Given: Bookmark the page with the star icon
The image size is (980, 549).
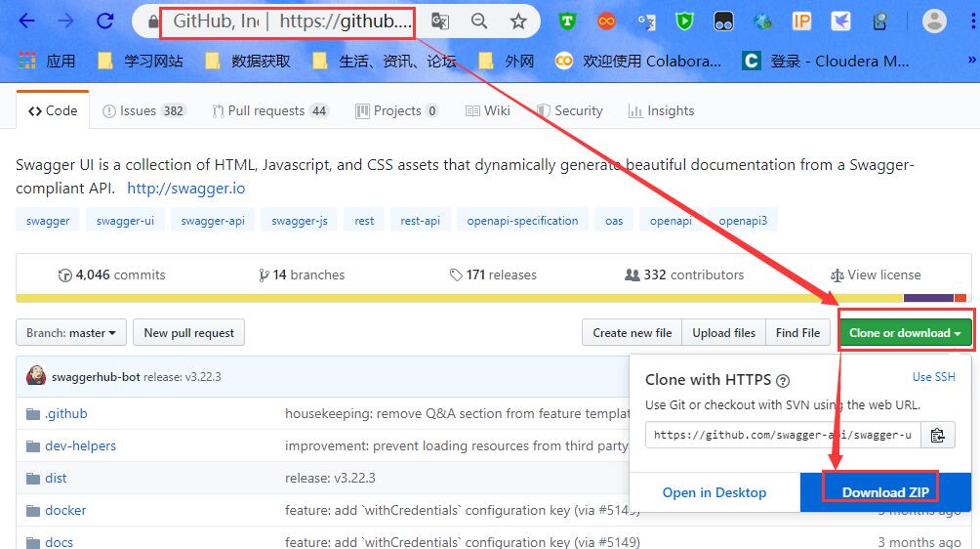Looking at the screenshot, I should pos(518,21).
